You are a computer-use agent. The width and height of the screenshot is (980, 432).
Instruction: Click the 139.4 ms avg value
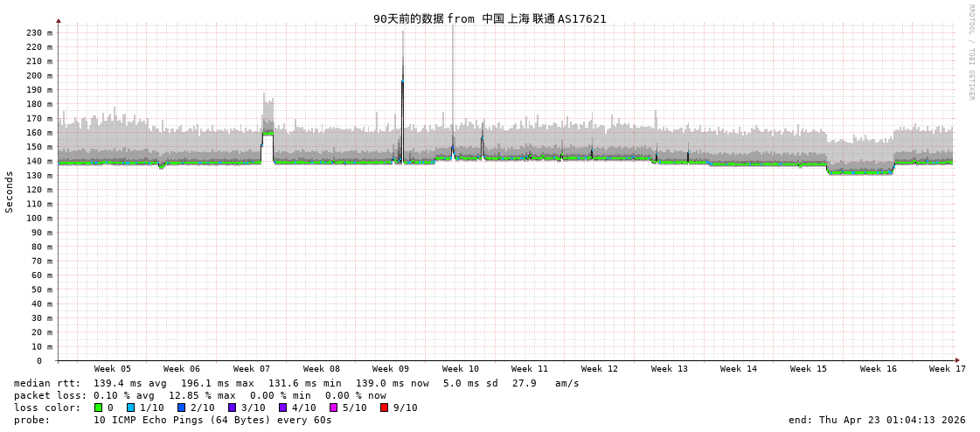coord(131,383)
